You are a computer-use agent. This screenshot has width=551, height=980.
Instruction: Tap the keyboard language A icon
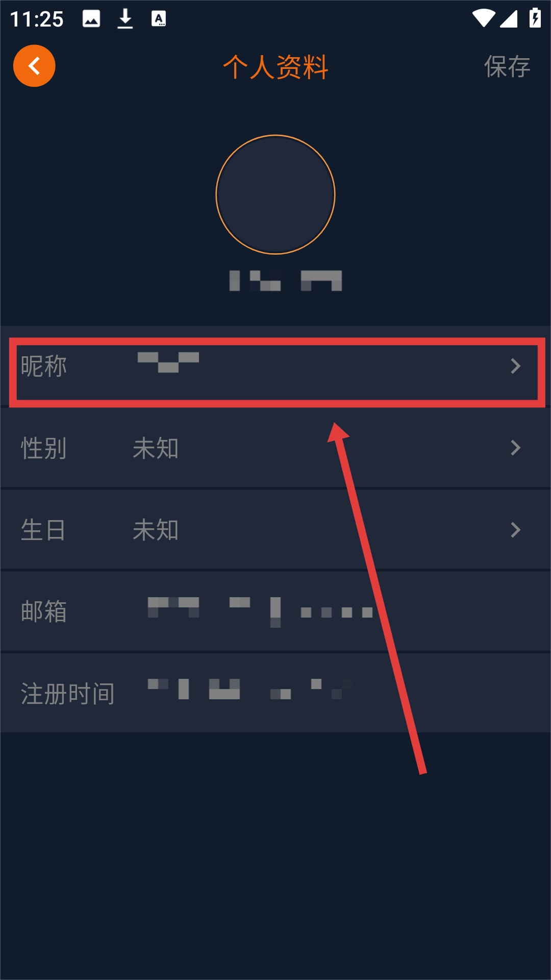tap(159, 19)
